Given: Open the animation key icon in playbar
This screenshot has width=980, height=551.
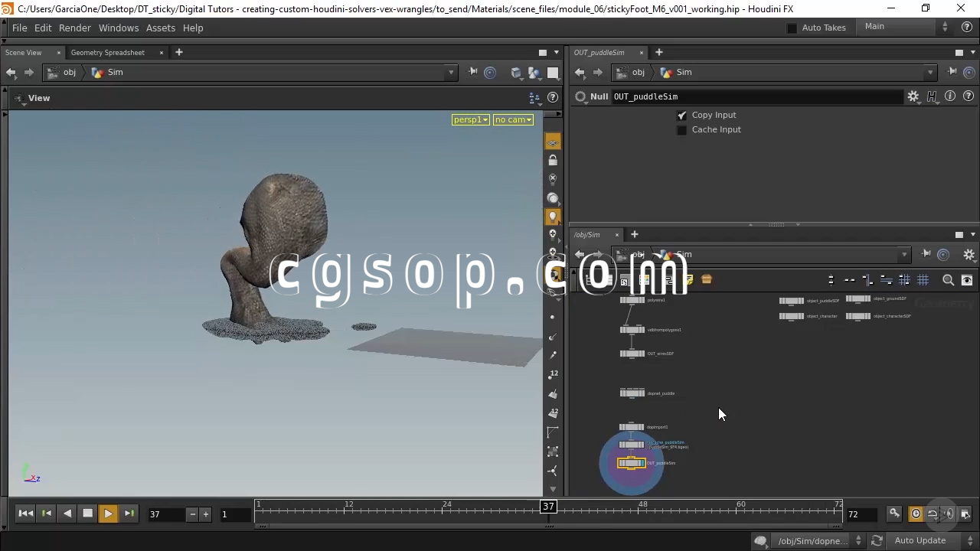Looking at the screenshot, I should pyautogui.click(x=893, y=514).
